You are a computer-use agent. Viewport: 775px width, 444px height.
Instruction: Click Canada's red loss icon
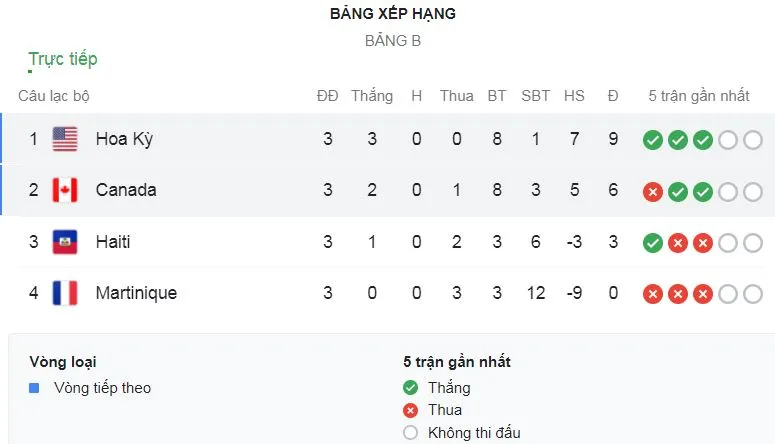653,191
